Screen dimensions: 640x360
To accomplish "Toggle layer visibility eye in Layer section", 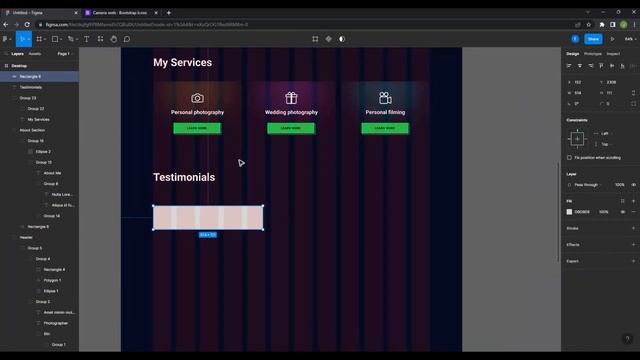I will 633,185.
